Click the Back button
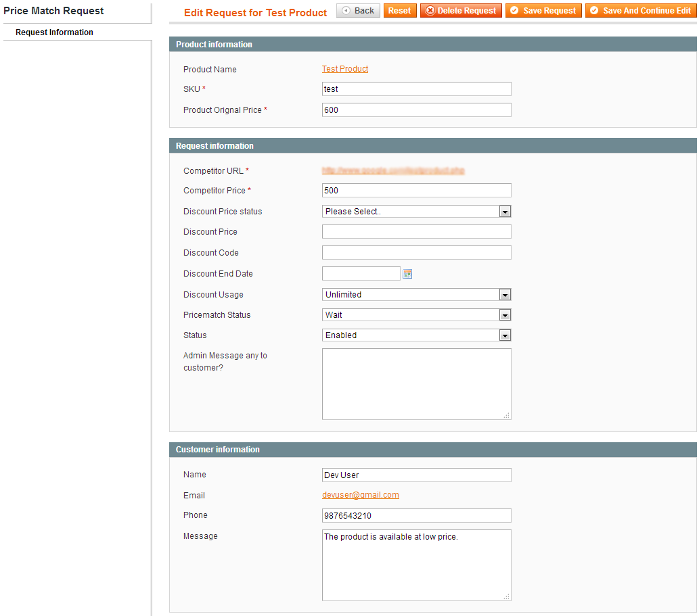This screenshot has width=699, height=616. 358,11
